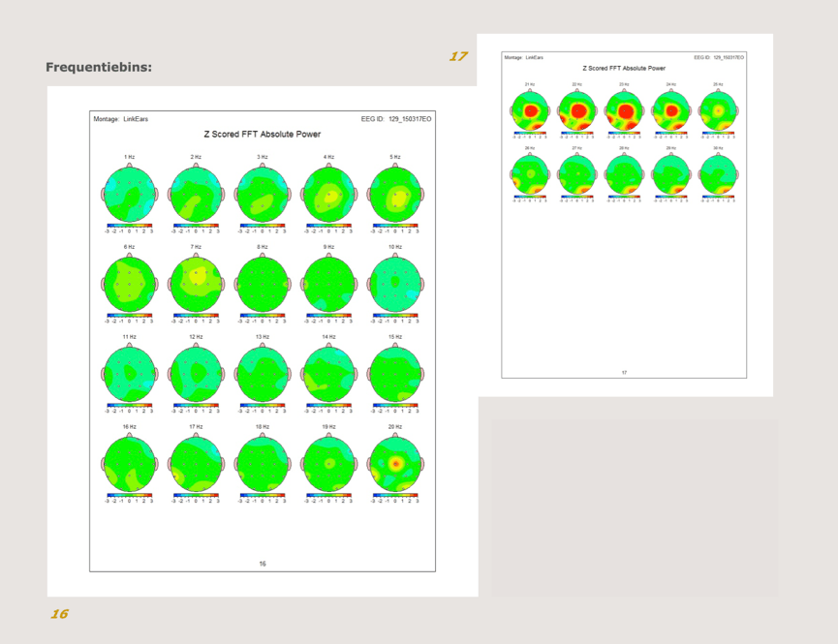Select the 27 Hz head map

(577, 174)
